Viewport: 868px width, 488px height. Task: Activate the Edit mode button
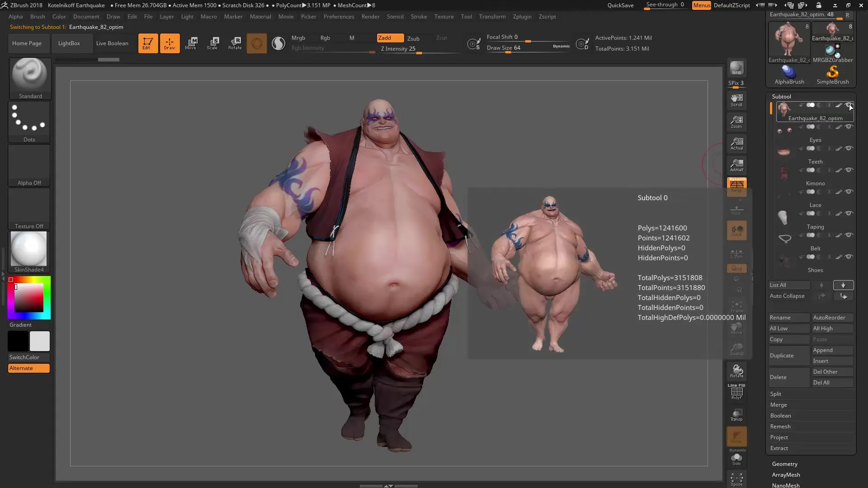(148, 43)
